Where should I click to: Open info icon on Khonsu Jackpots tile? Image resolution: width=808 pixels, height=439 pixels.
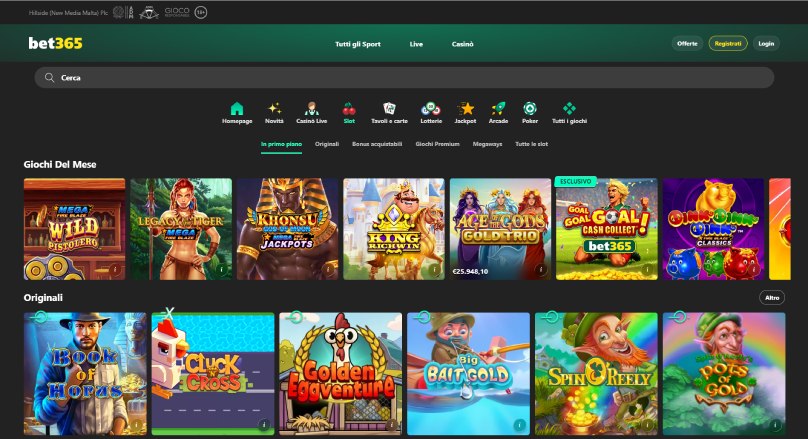click(328, 269)
